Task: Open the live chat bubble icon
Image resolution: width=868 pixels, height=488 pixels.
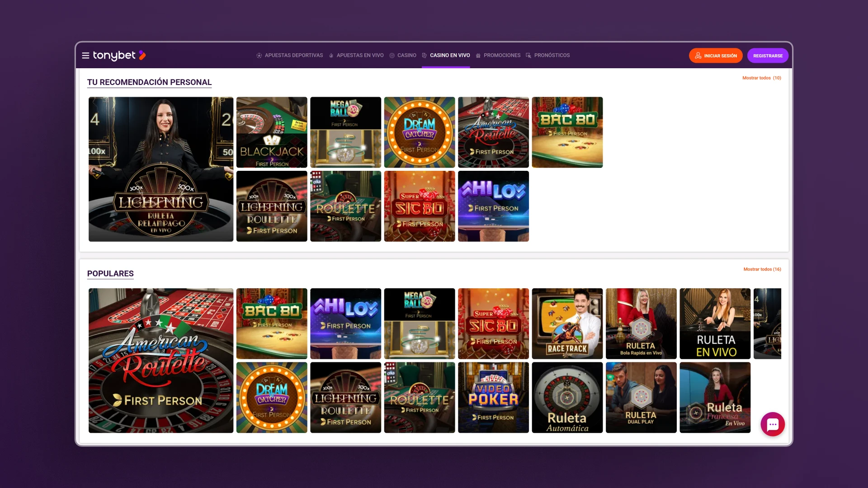Action: tap(773, 424)
